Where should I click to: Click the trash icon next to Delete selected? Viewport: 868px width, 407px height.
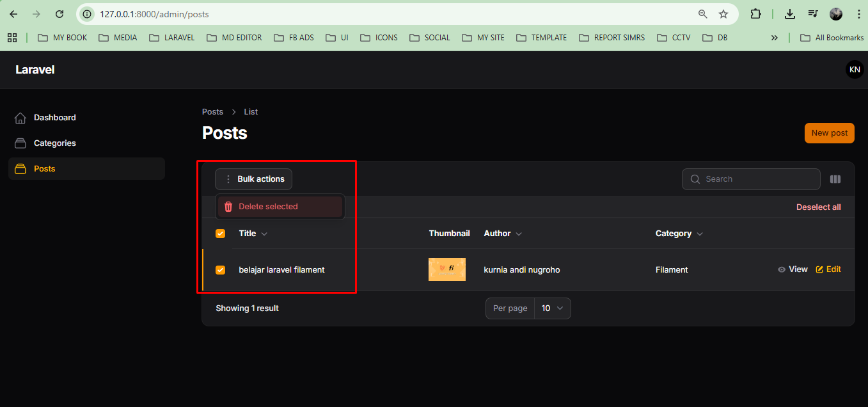[x=228, y=206]
